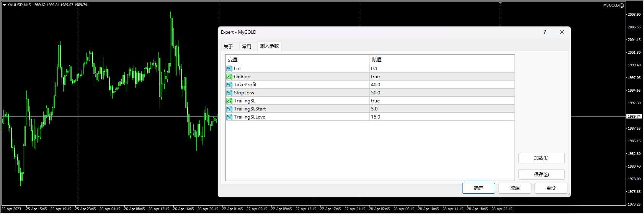
Task: Click the TrailingSL boolean icon
Action: [x=229, y=101]
